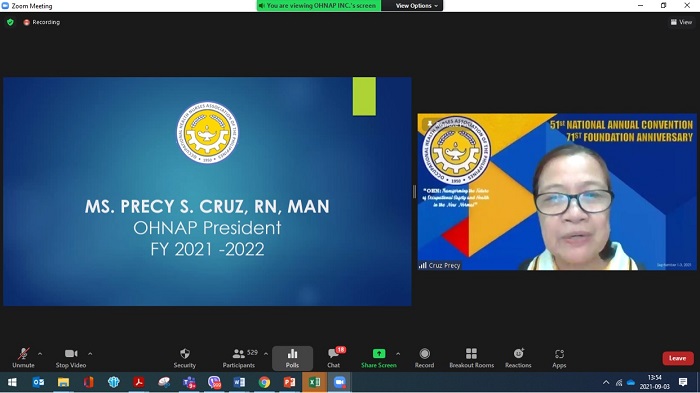Click the View layout button
This screenshot has height=393, width=700.
click(x=681, y=22)
